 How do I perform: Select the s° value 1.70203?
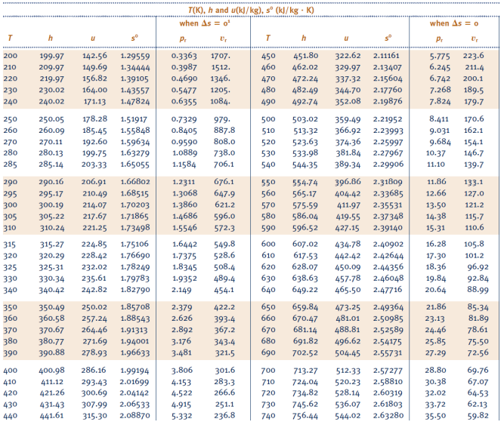point(135,205)
